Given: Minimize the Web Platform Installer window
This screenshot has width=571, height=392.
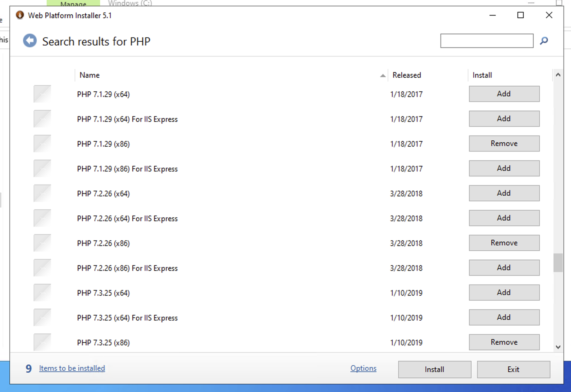Looking at the screenshot, I should 492,15.
